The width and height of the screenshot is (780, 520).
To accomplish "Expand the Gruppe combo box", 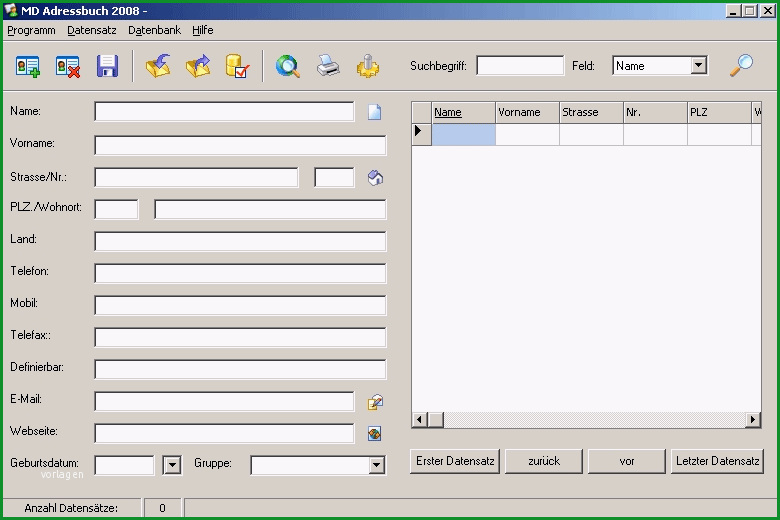I will pyautogui.click(x=377, y=465).
